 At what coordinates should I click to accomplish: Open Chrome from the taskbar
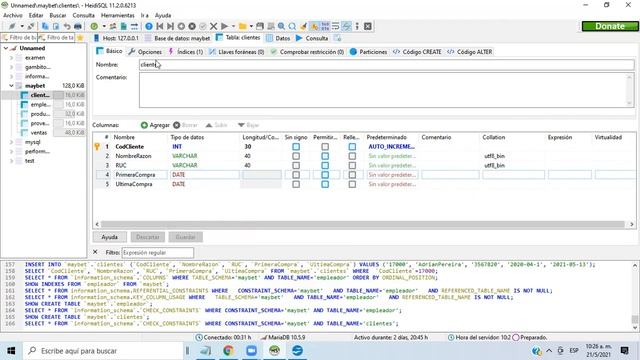point(229,351)
